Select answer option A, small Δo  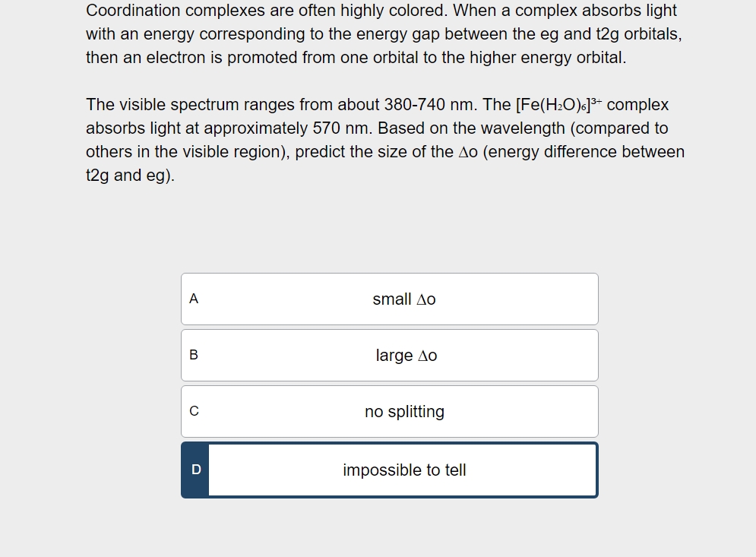tap(389, 299)
